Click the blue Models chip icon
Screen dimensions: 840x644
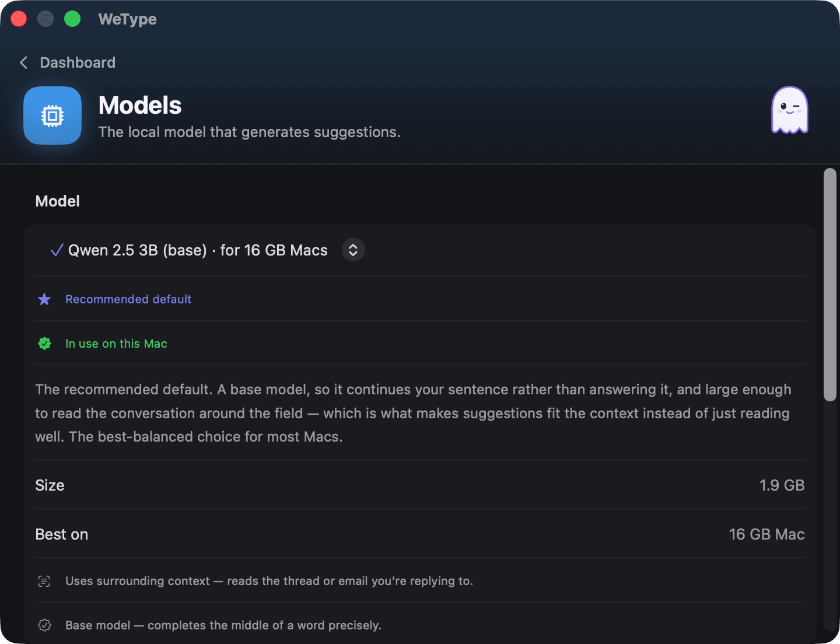coord(52,116)
